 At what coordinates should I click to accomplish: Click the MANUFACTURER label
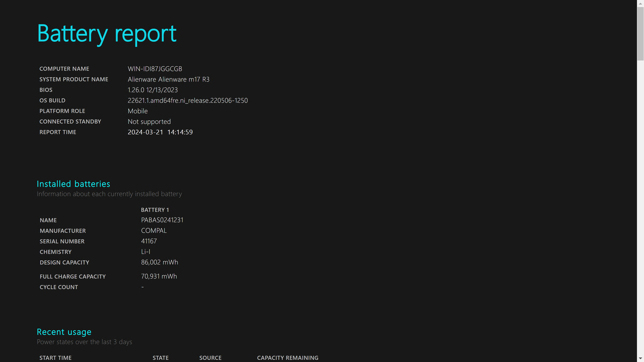point(63,231)
